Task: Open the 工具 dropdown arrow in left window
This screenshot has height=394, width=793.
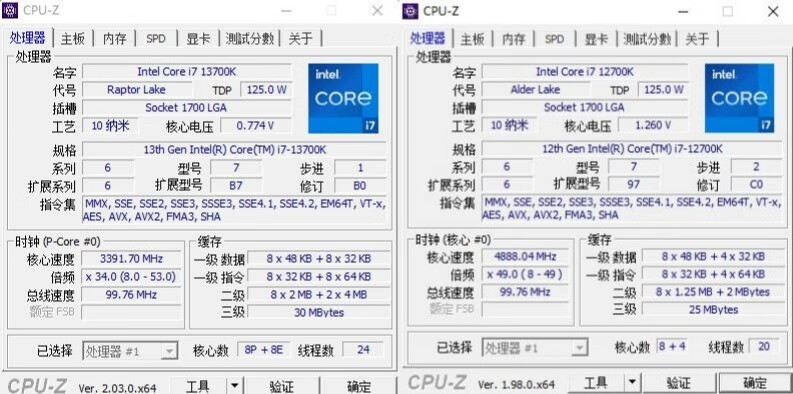Action: click(235, 385)
